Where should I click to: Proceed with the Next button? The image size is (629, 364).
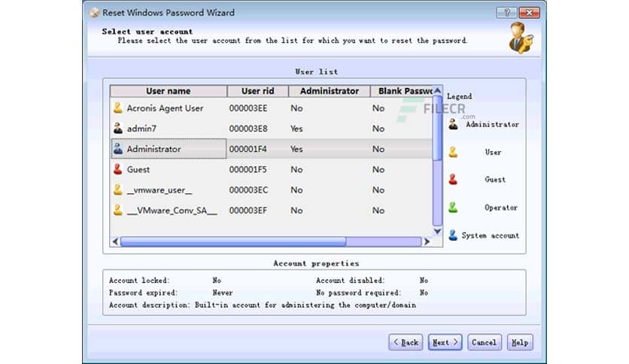(x=445, y=342)
